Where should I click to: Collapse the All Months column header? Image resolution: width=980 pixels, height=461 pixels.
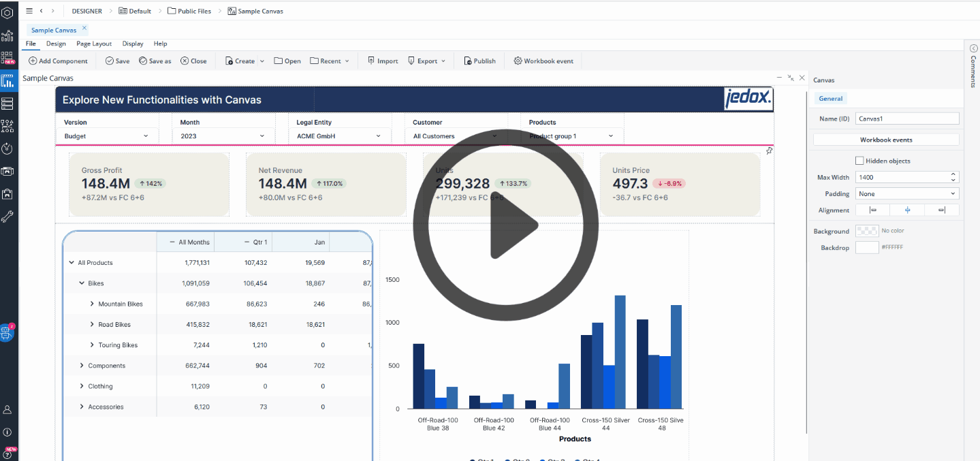coord(172,242)
